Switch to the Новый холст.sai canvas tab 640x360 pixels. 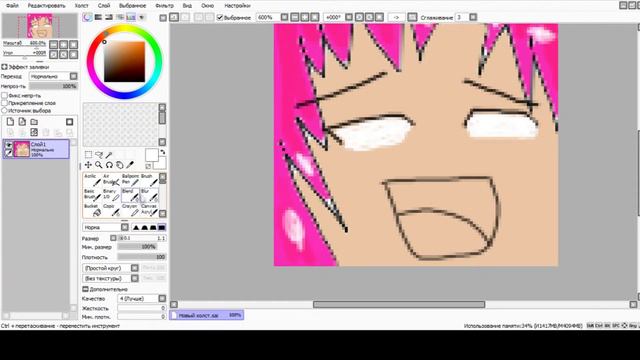click(x=207, y=315)
